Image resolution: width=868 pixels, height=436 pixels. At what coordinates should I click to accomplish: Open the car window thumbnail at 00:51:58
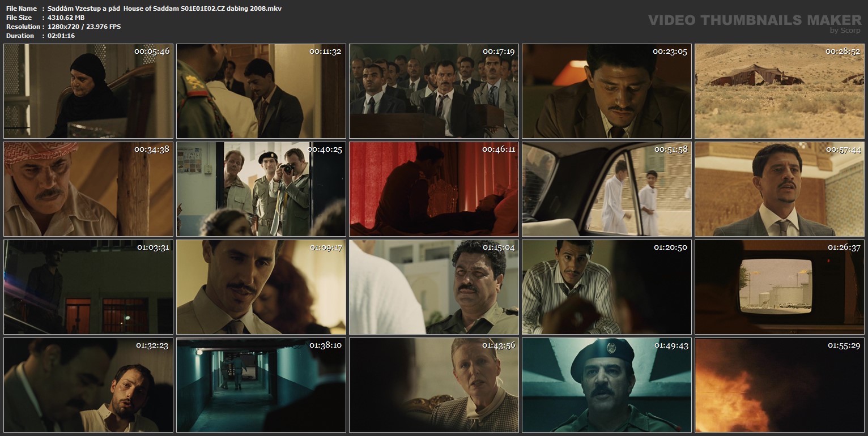pos(606,189)
